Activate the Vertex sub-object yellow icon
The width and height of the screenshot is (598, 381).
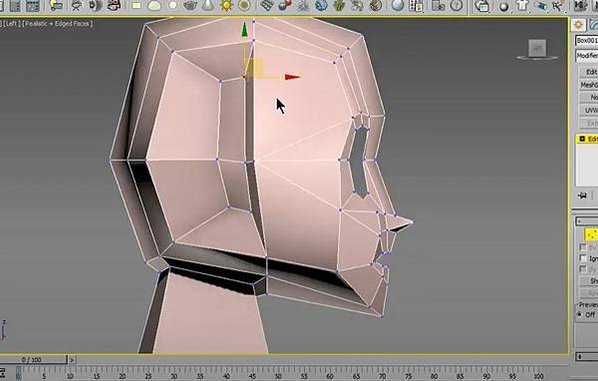pos(591,234)
